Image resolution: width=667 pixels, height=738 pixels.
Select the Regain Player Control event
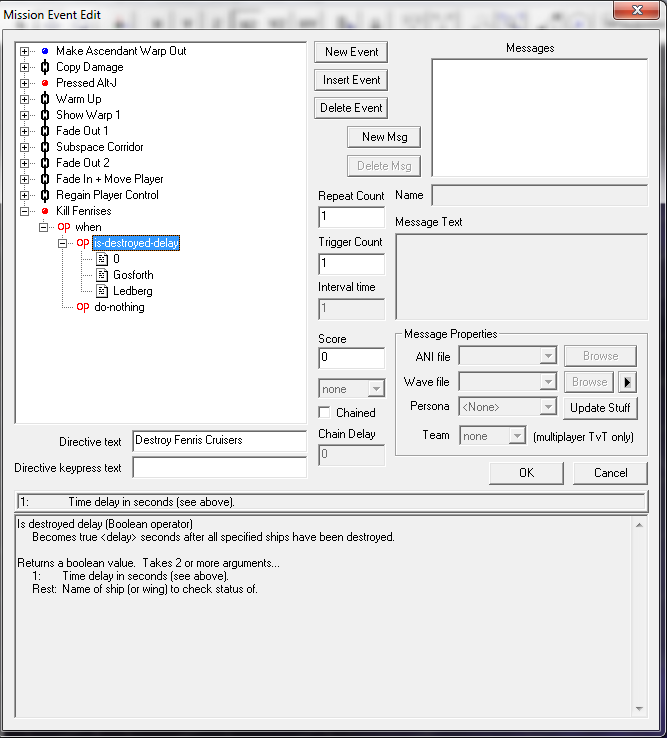[x=107, y=195]
